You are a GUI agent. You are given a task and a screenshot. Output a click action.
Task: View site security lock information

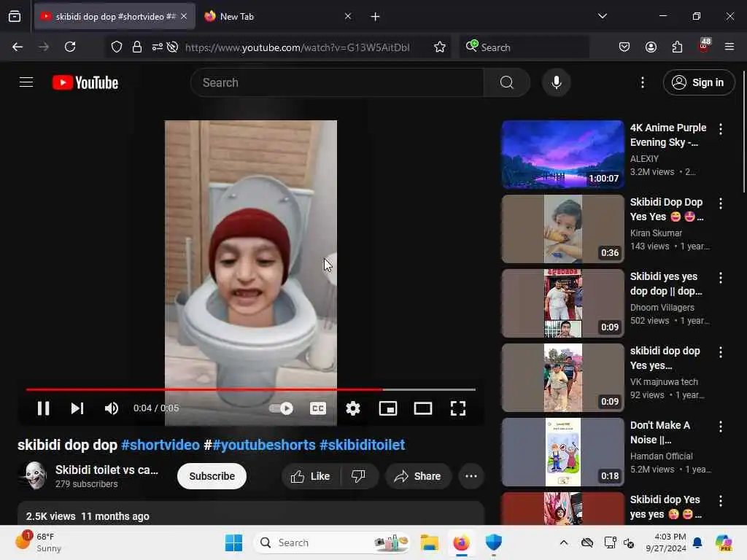[x=136, y=47]
